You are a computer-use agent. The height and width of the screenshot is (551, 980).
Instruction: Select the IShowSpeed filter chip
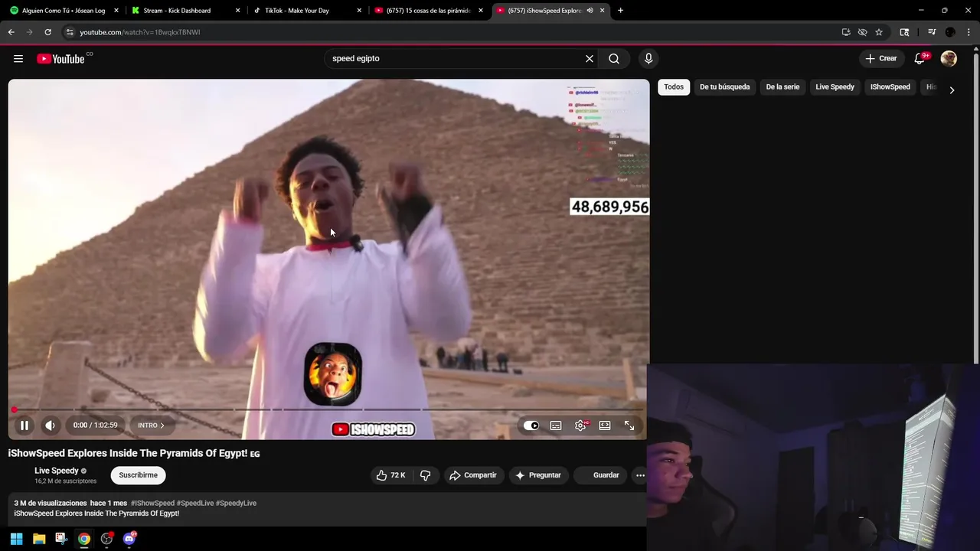[x=890, y=87]
